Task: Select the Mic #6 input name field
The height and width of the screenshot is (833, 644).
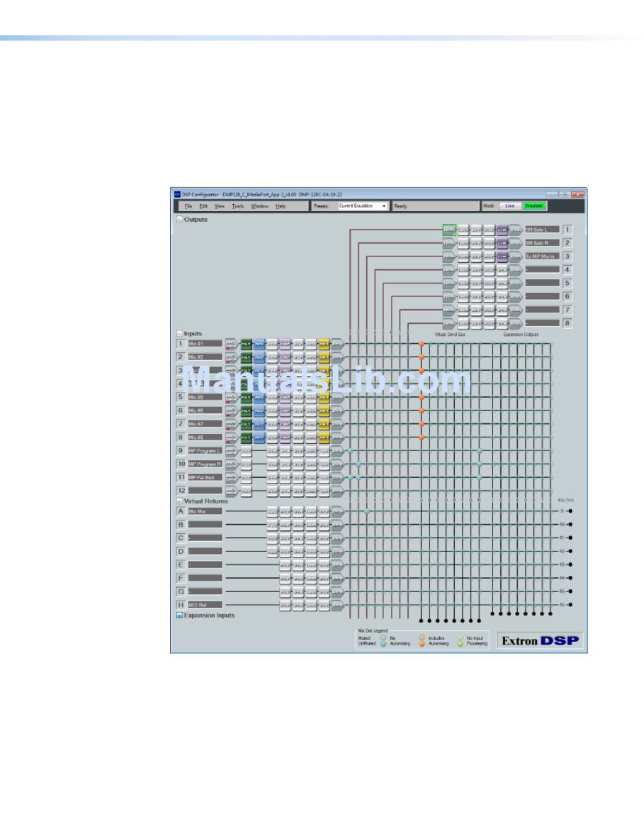Action: 205,411
